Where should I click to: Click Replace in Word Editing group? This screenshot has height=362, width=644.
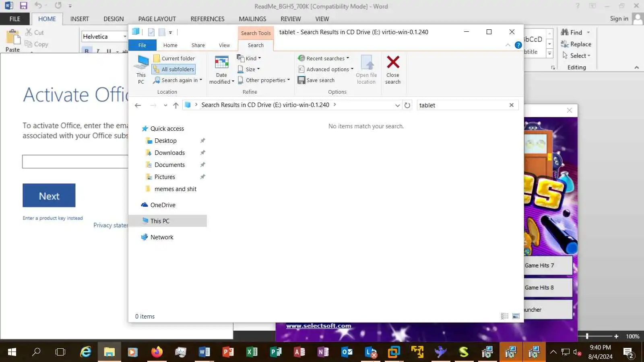pos(576,44)
